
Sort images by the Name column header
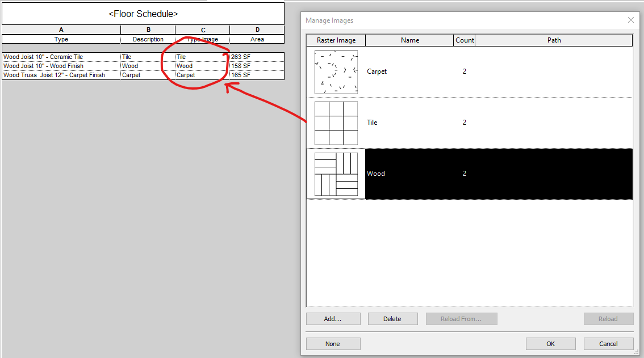coord(409,40)
